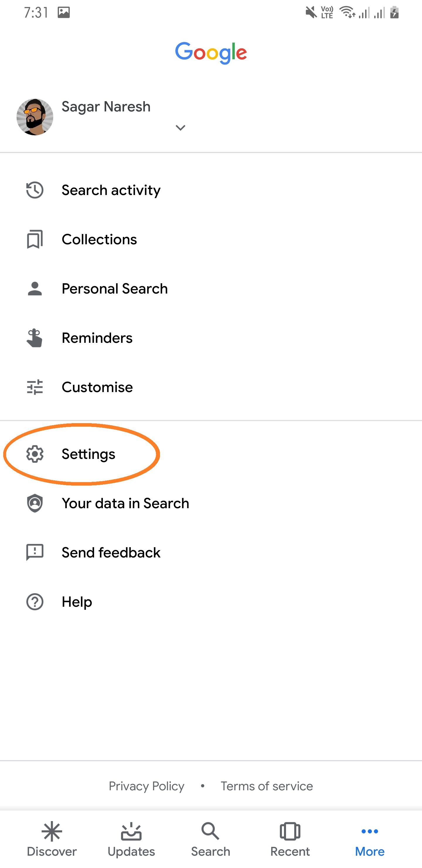Tap the Customise sliders icon
The height and width of the screenshot is (868, 422).
point(35,387)
